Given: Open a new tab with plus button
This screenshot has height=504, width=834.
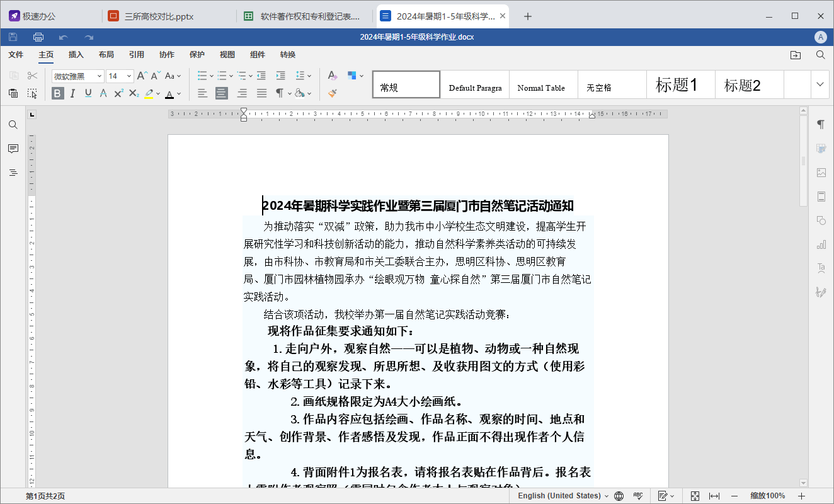Looking at the screenshot, I should pos(528,16).
